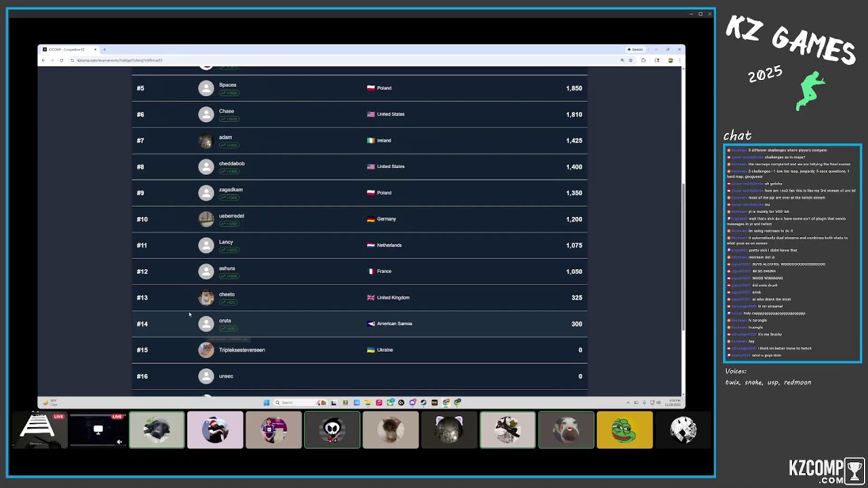Screen dimensions: 868x488
Task: Reload the KZCOMP page
Action: [x=61, y=60]
